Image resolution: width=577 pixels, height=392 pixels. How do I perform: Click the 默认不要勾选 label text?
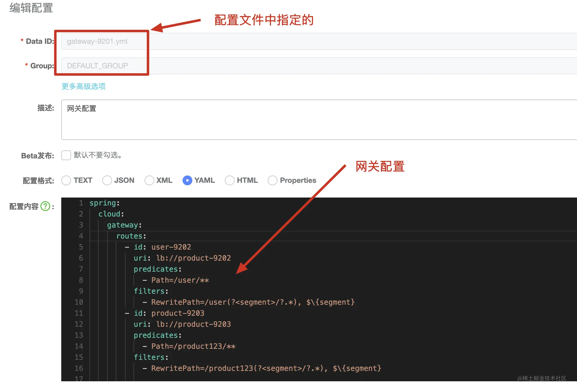[x=98, y=155]
